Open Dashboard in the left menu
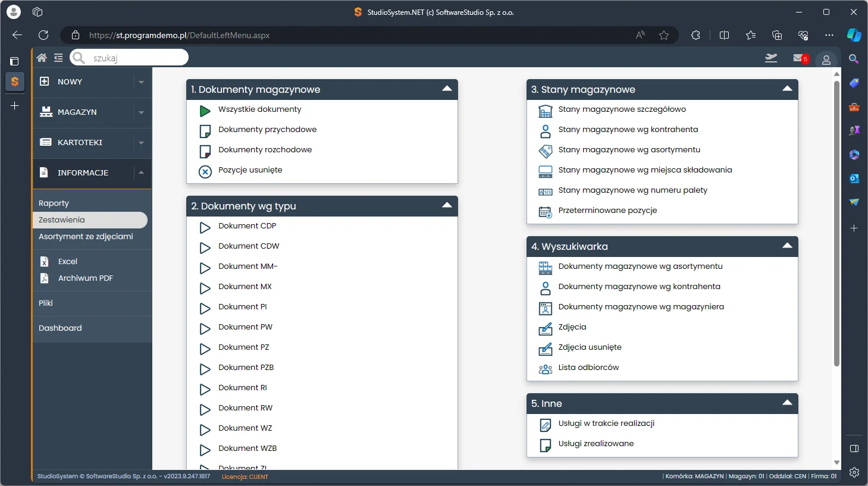Screen dimensions: 868x486 60,328
